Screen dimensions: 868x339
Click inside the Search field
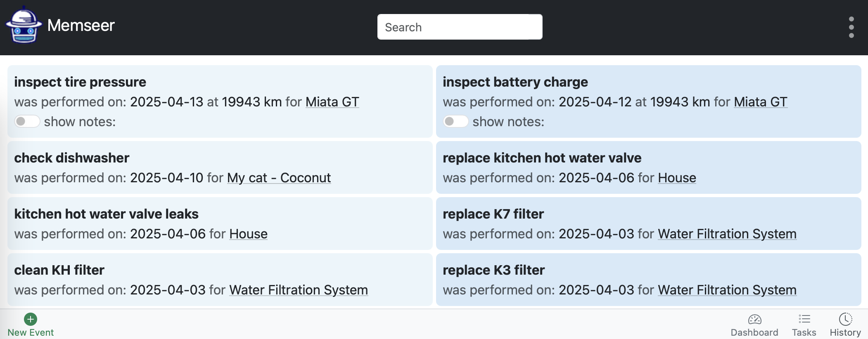pyautogui.click(x=460, y=27)
